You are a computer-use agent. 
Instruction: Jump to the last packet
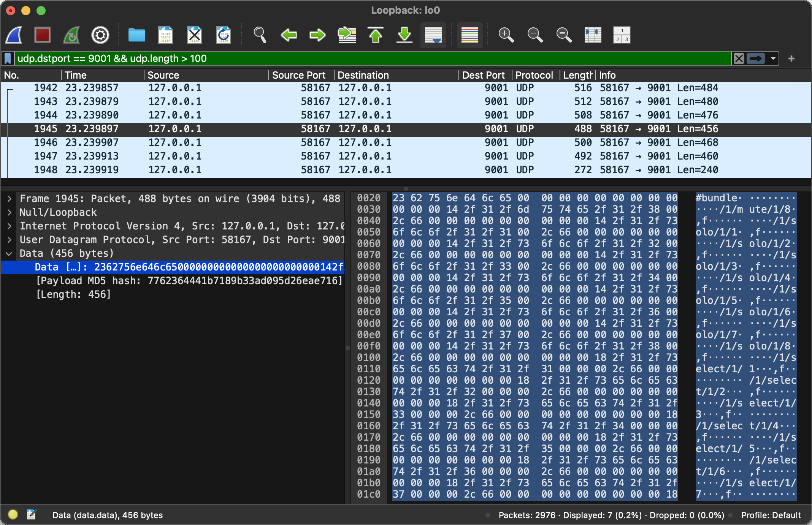click(x=404, y=35)
